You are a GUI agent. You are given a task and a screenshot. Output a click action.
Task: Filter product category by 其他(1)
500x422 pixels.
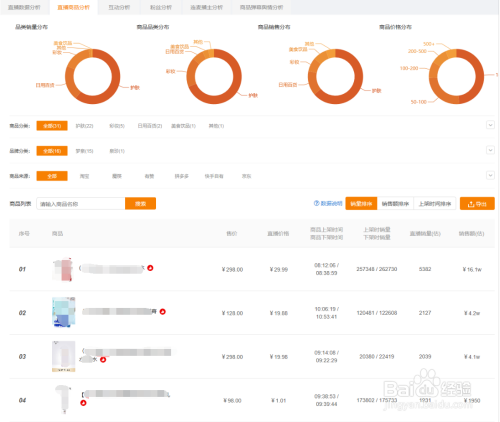coord(216,126)
